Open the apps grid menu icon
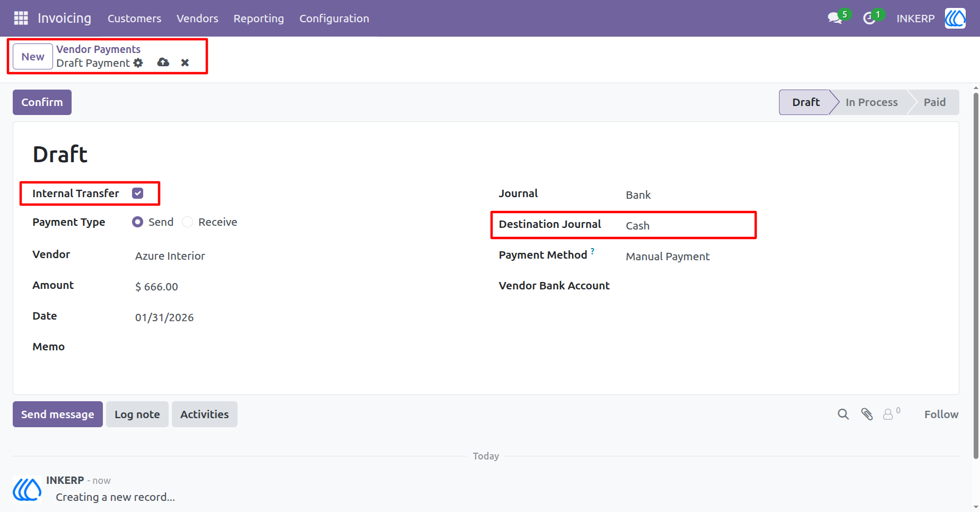The width and height of the screenshot is (980, 512). click(x=21, y=18)
